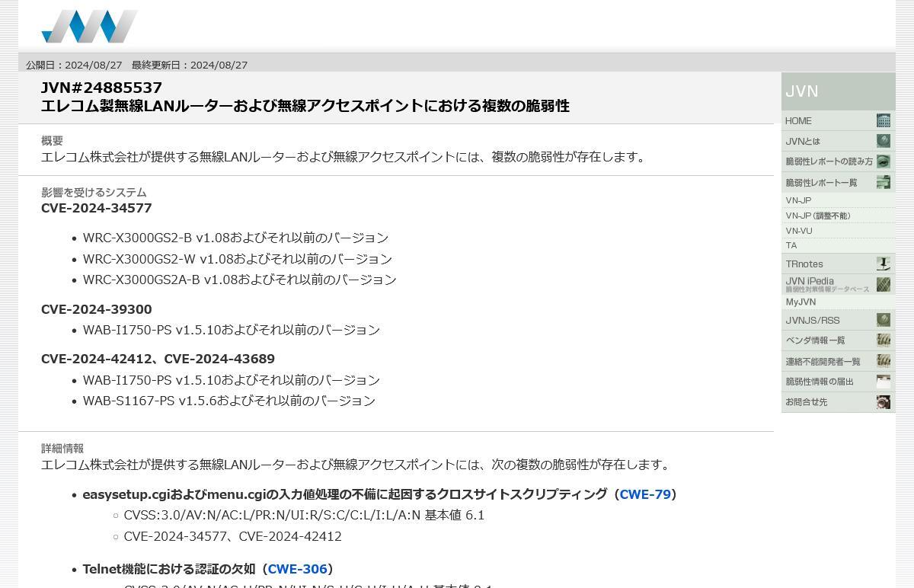Open 脆弱性レポートの読み方 in sidebar
The width and height of the screenshot is (914, 588).
point(838,161)
